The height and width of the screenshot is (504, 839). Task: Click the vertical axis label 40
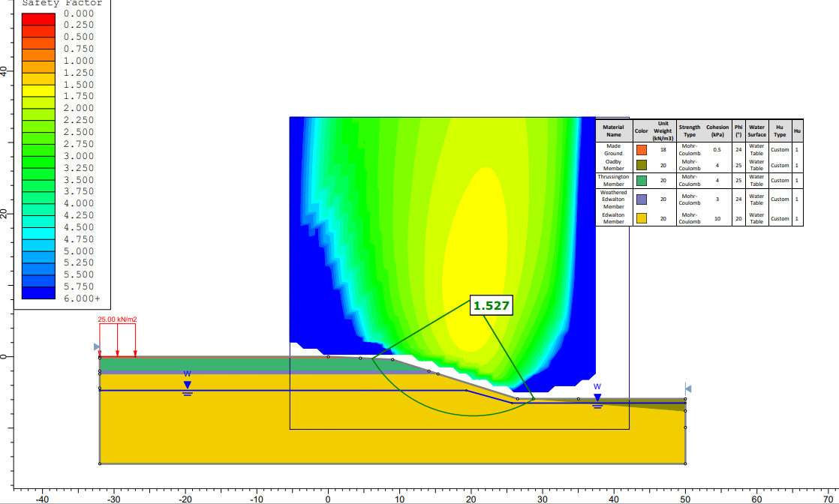[4, 71]
